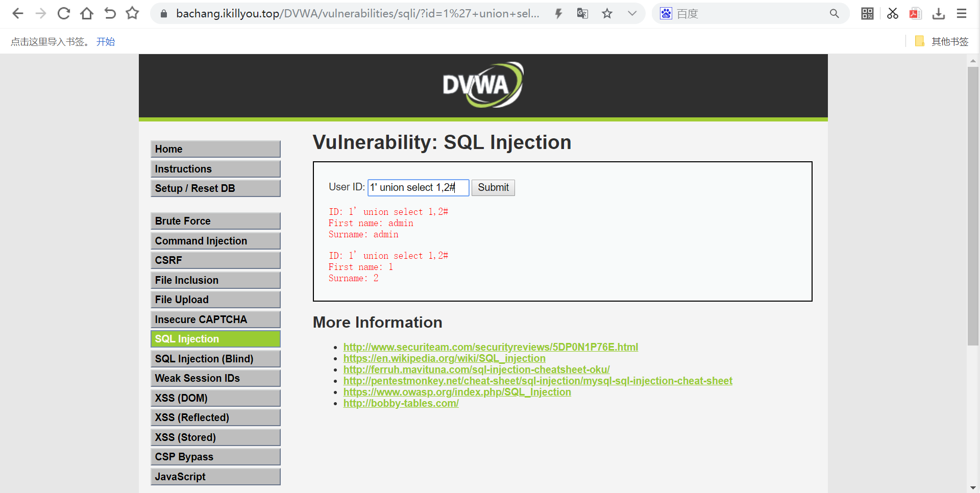Screen dimensions: 980x493
Task: Open Weak Session IDs page
Action: 215,378
